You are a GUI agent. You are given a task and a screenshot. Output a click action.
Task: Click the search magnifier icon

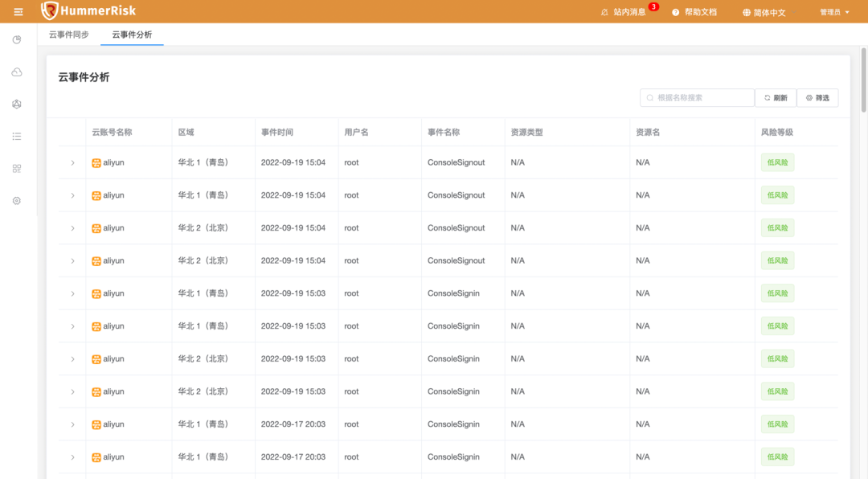coord(650,98)
